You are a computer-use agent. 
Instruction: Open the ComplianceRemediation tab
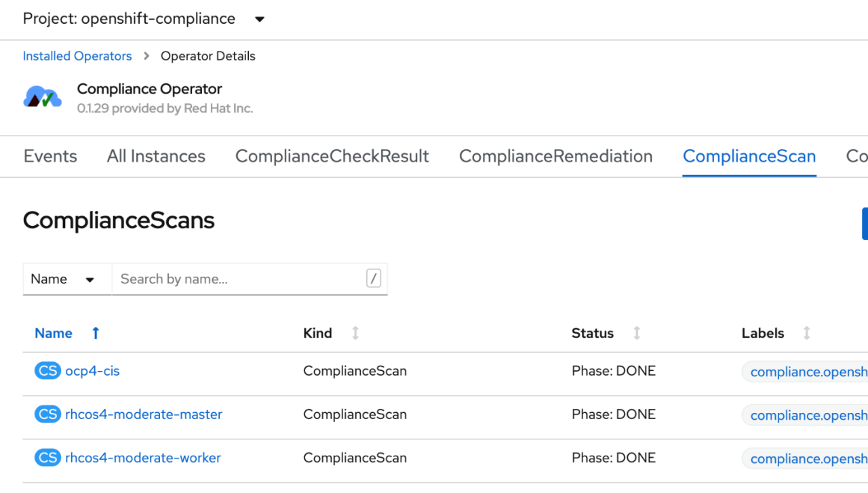(x=555, y=156)
